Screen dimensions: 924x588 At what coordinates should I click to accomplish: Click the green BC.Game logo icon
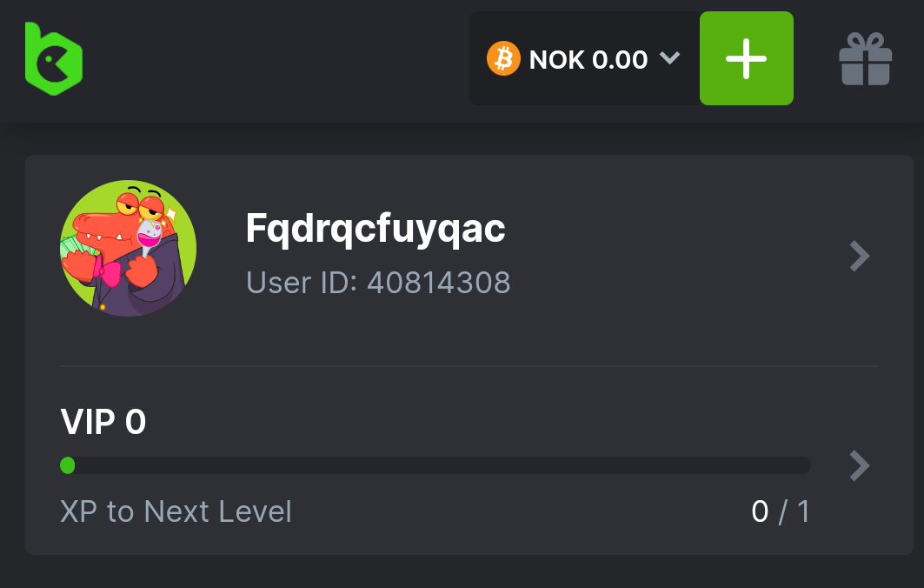(x=54, y=59)
